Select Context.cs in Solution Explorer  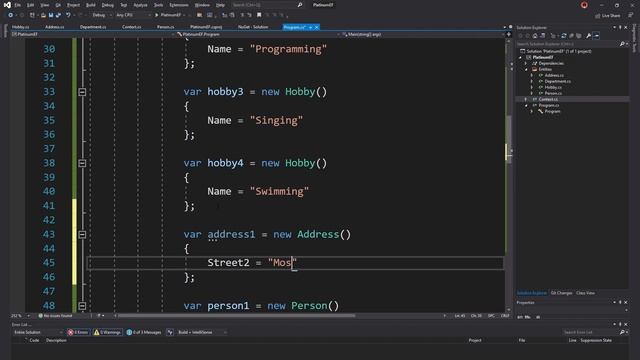tap(548, 99)
